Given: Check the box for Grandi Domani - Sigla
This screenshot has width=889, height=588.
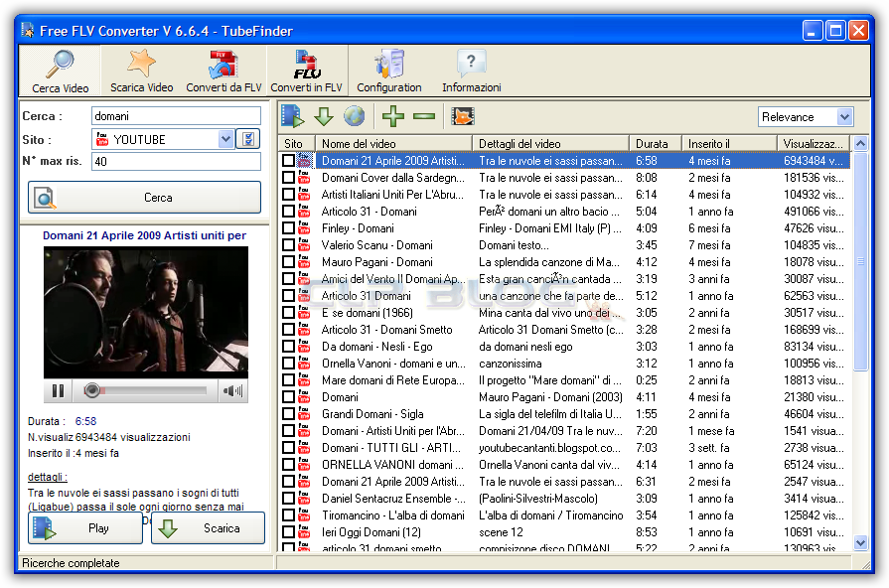Looking at the screenshot, I should tap(288, 414).
